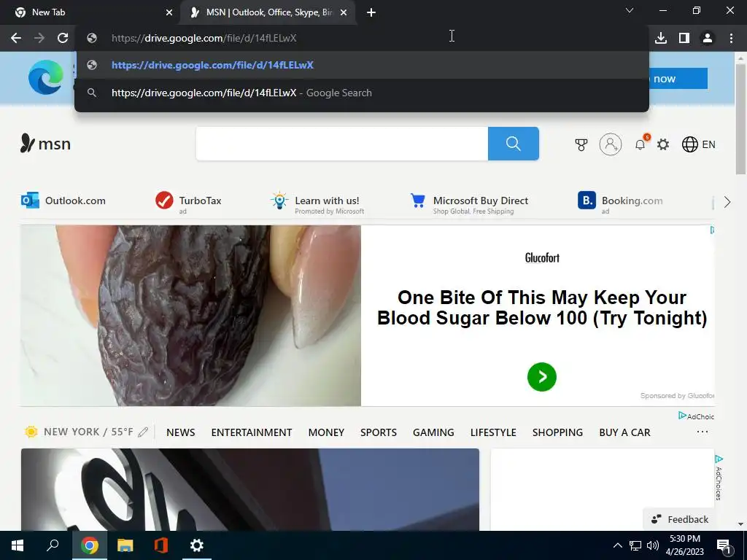This screenshot has width=747, height=560.
Task: Toggle the Chrome side panel icon
Action: pyautogui.click(x=684, y=38)
